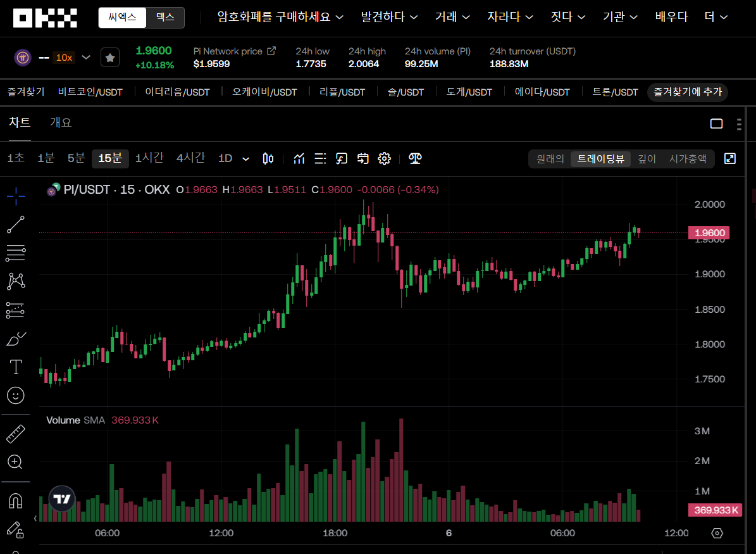This screenshot has height=554, width=756.
Task: Open the chart settings gear icon
Action: 384,158
